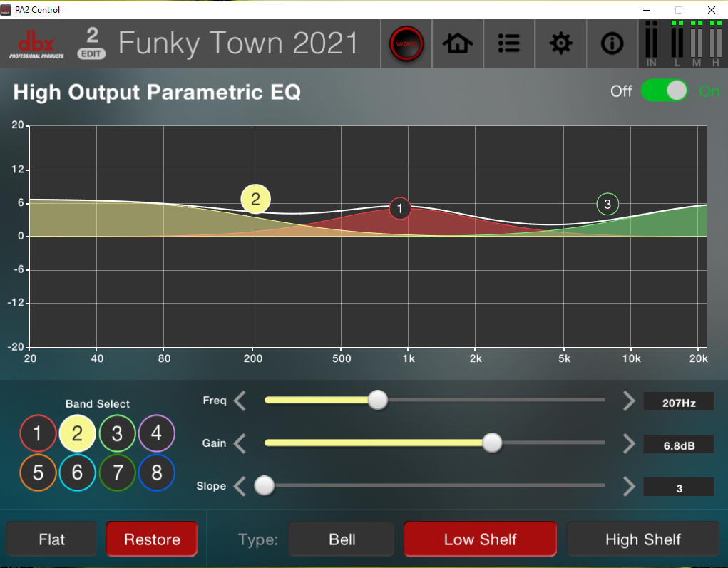The image size is (728, 568).
Task: Select band 6 in Band Select
Action: coord(77,472)
